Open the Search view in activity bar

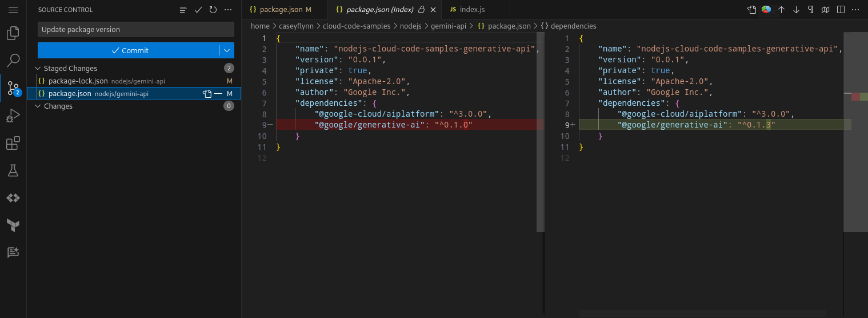[13, 60]
